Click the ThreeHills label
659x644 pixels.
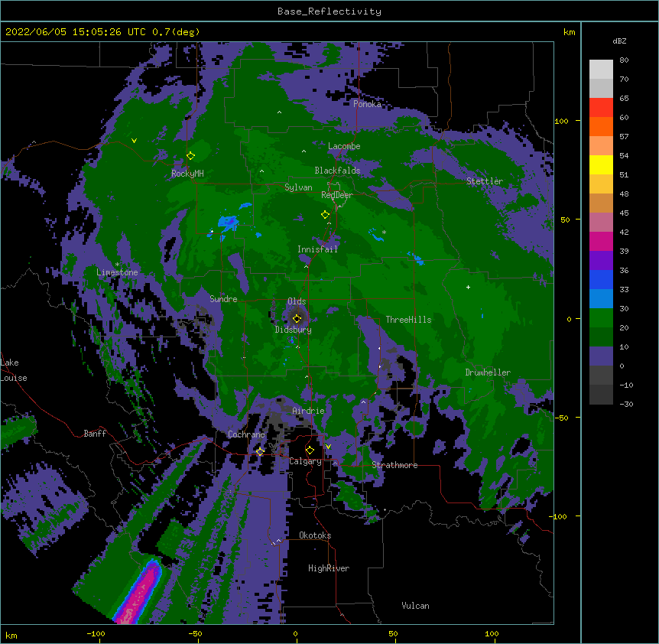408,320
